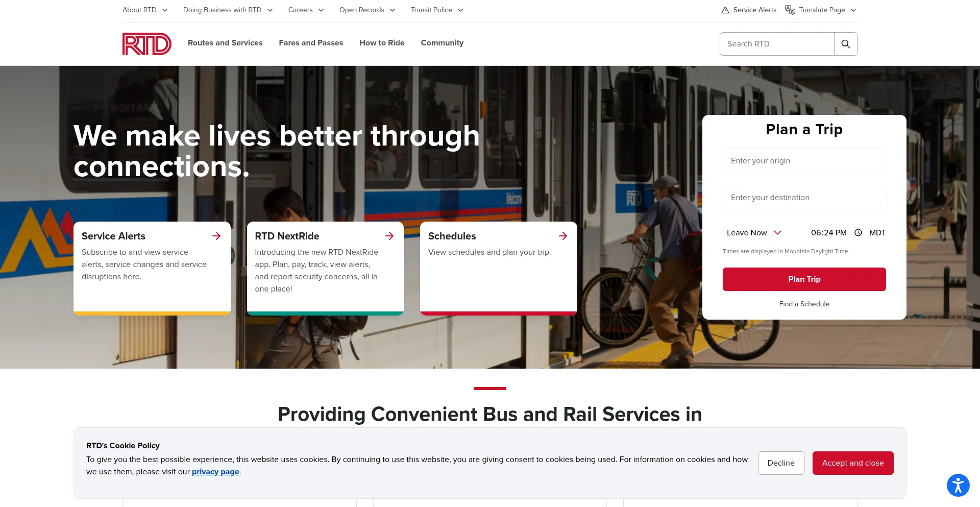Open the Service Alerts card title
The height and width of the screenshot is (507, 980).
coord(113,236)
